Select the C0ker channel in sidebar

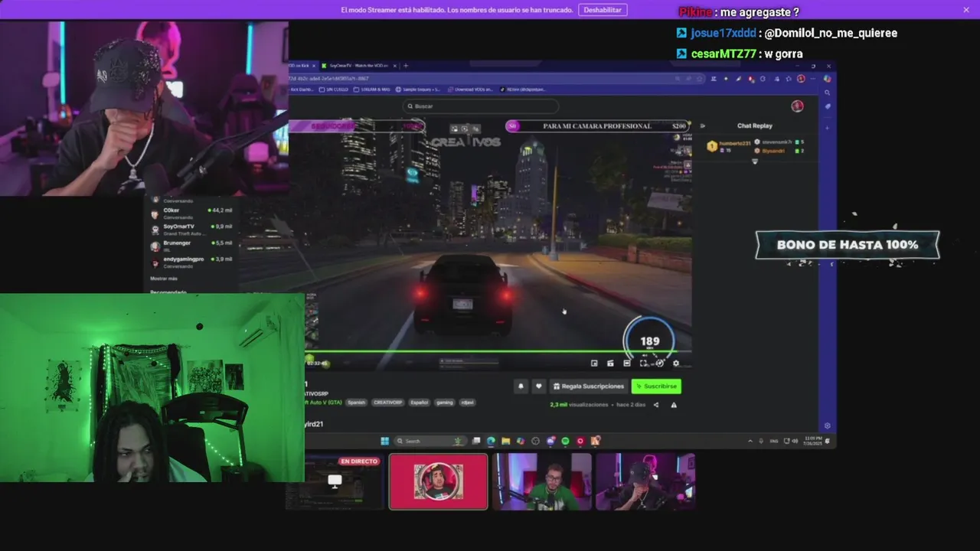click(191, 213)
